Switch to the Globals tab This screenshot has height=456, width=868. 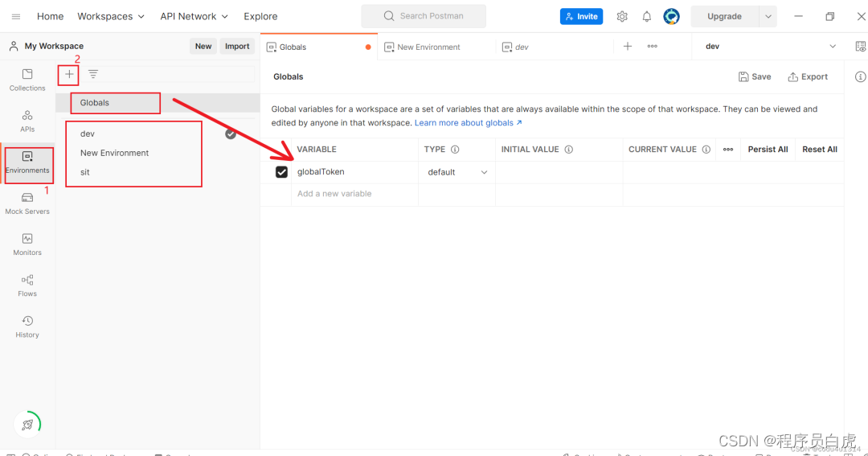coord(319,47)
